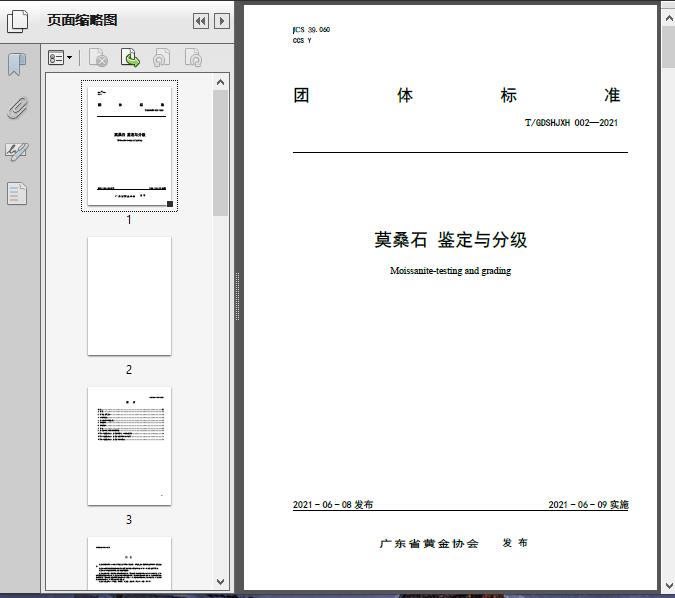Click the 2021-06-08 发布 date text
This screenshot has width=675, height=598.
tap(333, 505)
